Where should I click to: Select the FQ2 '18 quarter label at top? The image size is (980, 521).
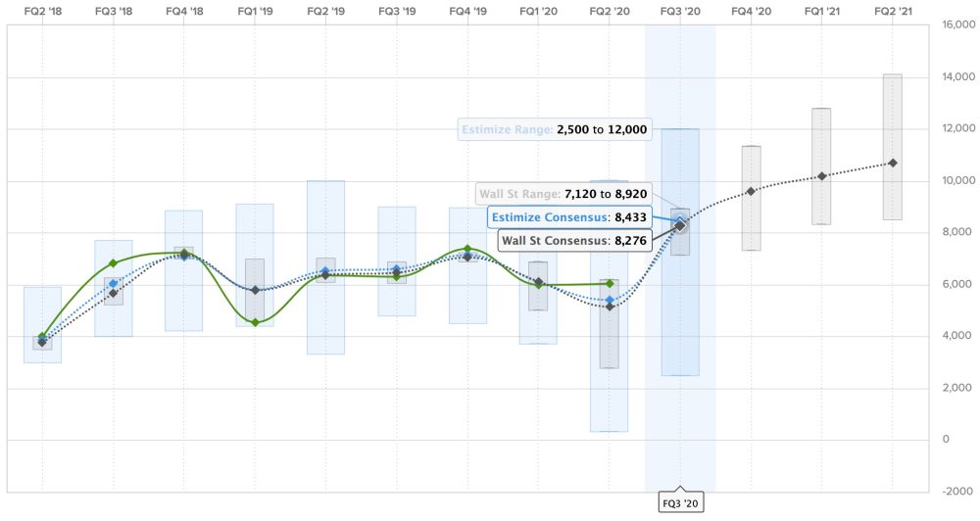point(42,11)
